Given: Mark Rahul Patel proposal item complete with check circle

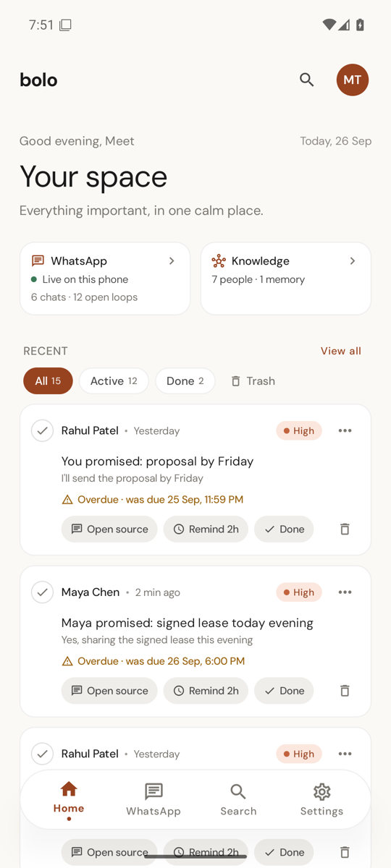Looking at the screenshot, I should point(43,430).
